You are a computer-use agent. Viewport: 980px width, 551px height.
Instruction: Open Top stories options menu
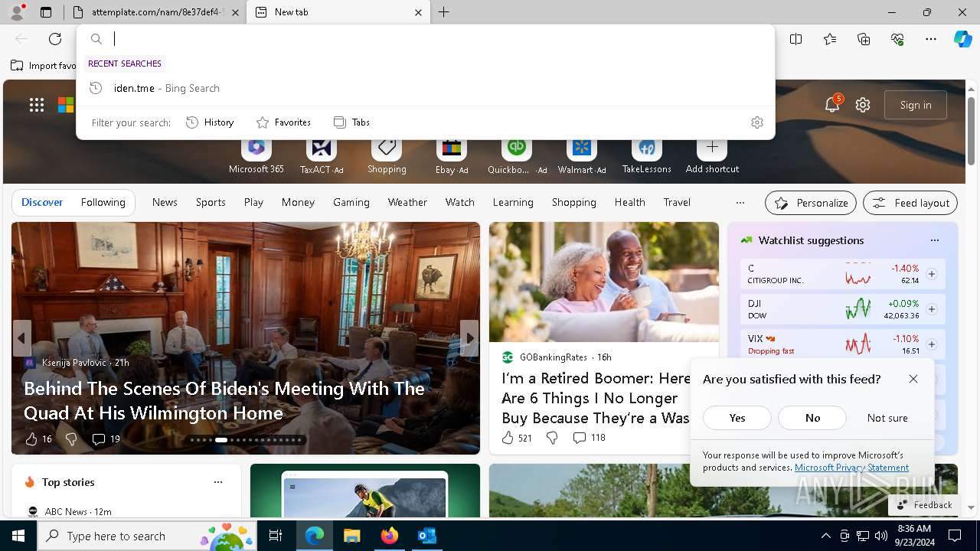point(218,482)
